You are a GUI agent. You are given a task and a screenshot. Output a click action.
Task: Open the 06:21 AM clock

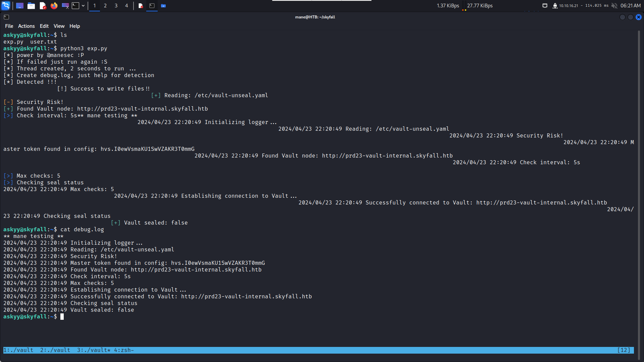coord(631,6)
